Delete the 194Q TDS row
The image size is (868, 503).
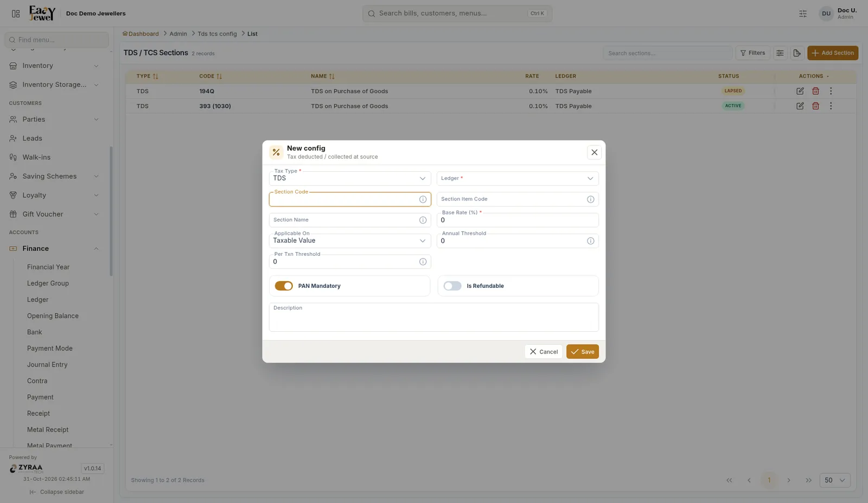click(815, 91)
